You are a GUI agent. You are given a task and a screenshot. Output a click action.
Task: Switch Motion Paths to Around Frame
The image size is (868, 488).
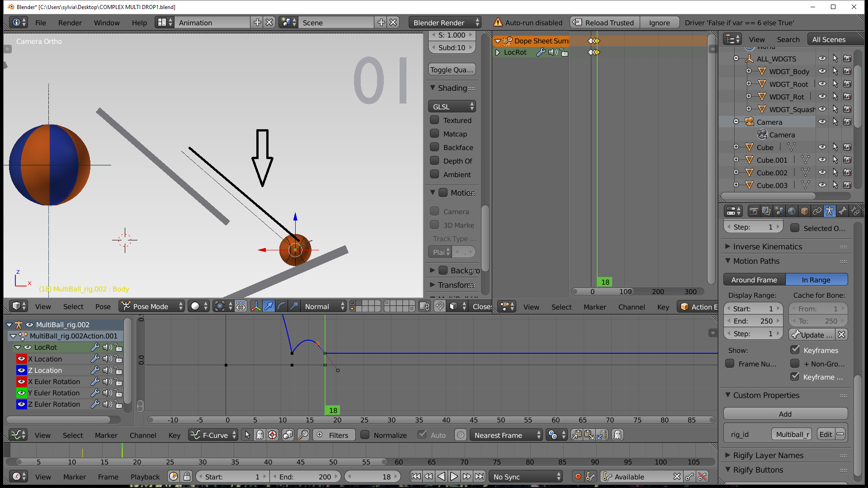click(x=754, y=279)
